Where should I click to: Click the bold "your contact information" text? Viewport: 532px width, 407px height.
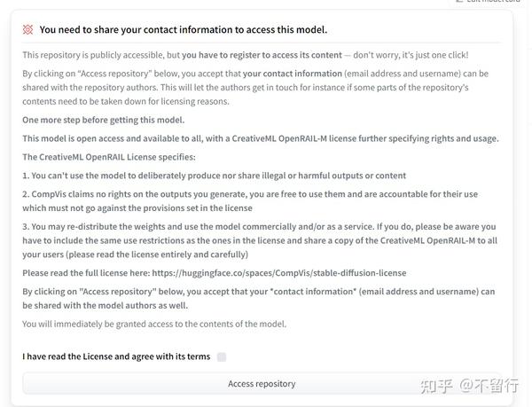[x=293, y=74]
